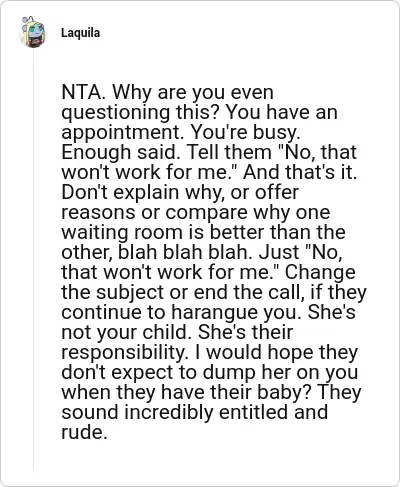The height and width of the screenshot is (487, 400).
Task: Open the Laquila username profile link
Action: click(x=80, y=33)
